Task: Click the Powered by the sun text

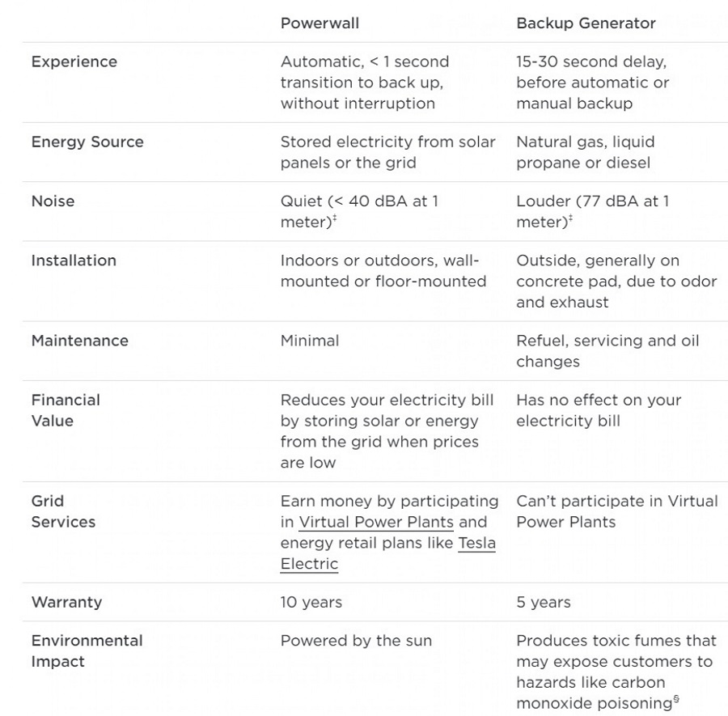Action: click(x=356, y=641)
